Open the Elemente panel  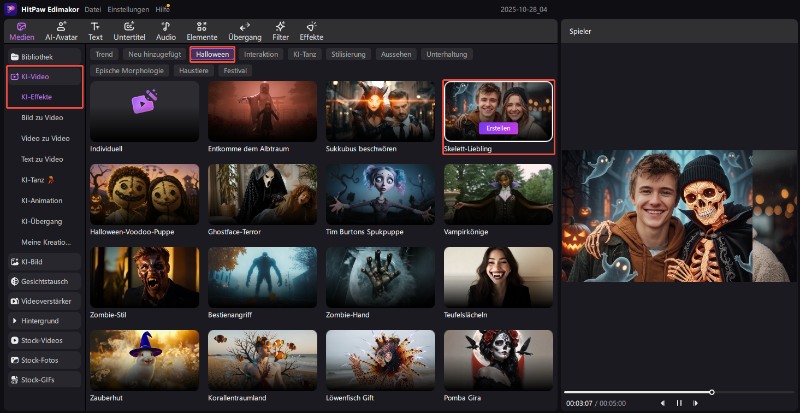click(x=201, y=30)
